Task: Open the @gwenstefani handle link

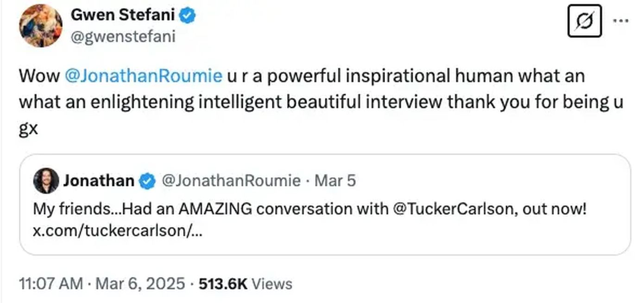Action: click(x=123, y=36)
